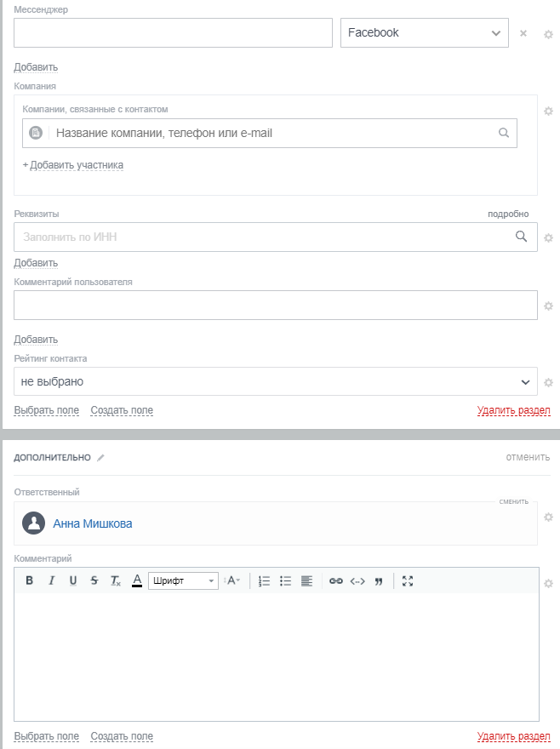Insert a hyperlink in the comment

[336, 580]
